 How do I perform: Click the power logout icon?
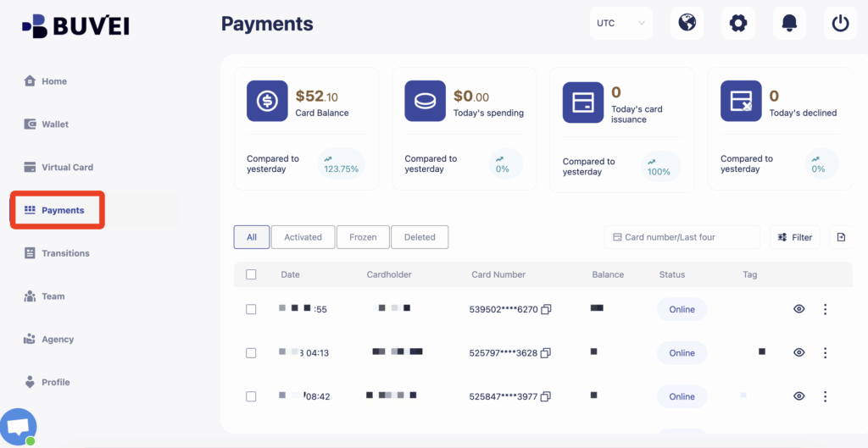(x=840, y=23)
